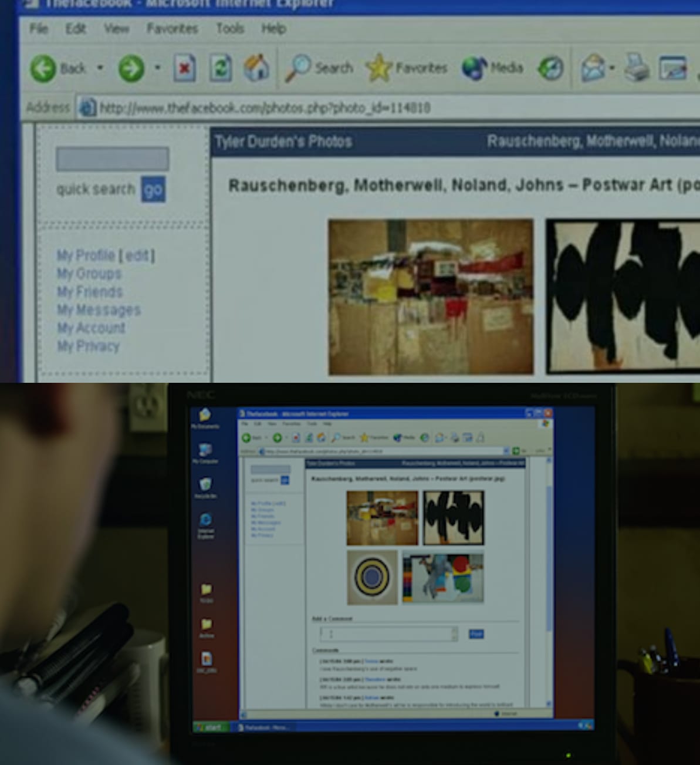
Task: Open My Profile link in close-up sidebar
Action: 86,255
